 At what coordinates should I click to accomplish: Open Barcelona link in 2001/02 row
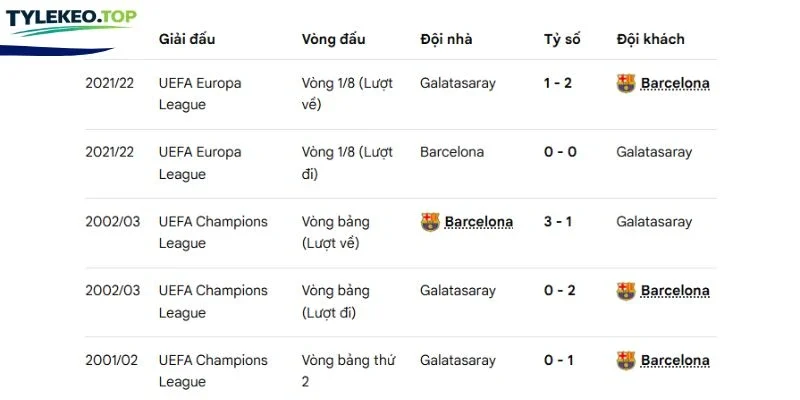674,360
